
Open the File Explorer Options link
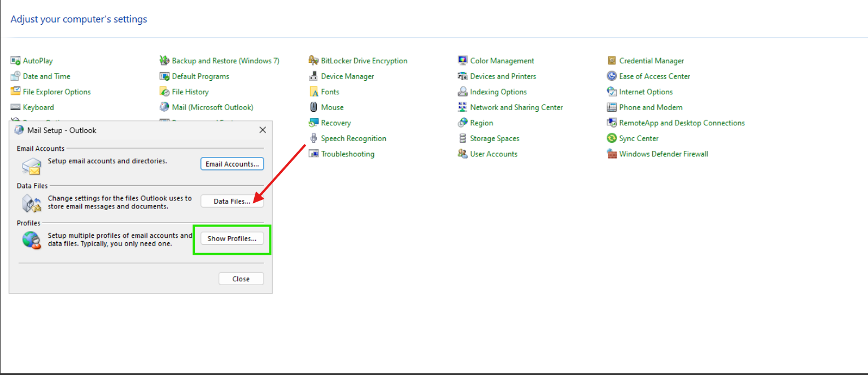point(57,91)
